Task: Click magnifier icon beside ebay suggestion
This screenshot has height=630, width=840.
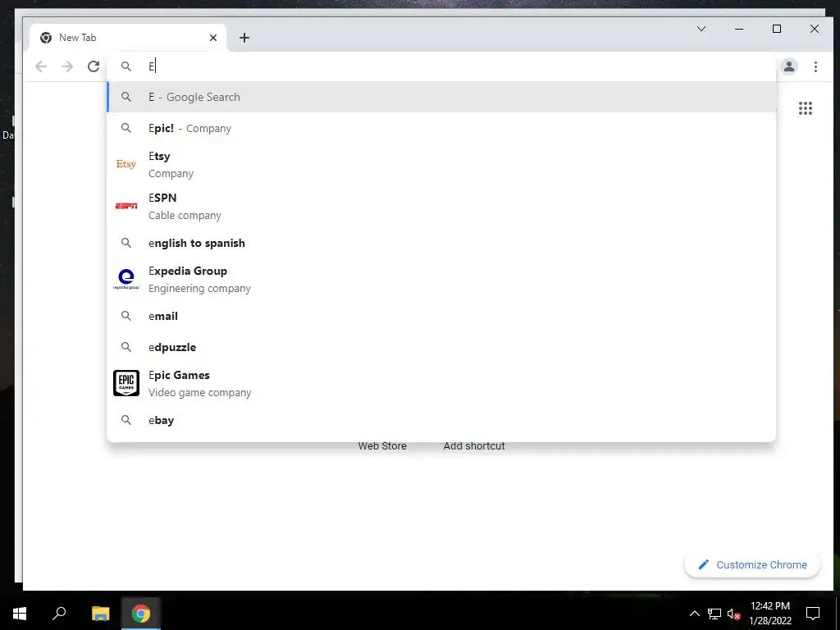Action: click(x=126, y=420)
